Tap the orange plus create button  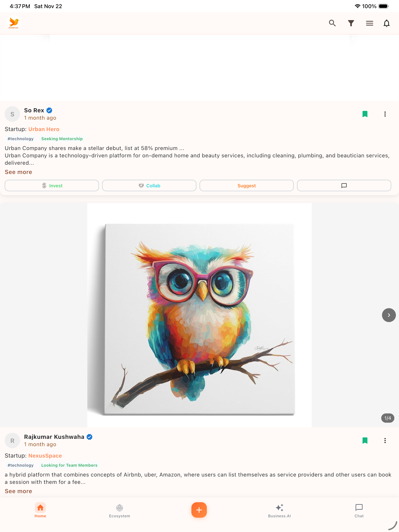[199, 510]
